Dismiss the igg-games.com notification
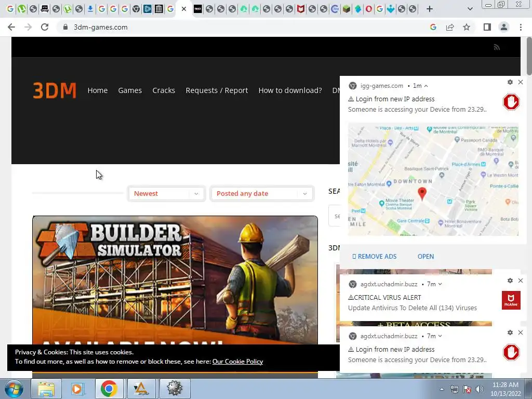Screen dimensions: 532x399 521,82
